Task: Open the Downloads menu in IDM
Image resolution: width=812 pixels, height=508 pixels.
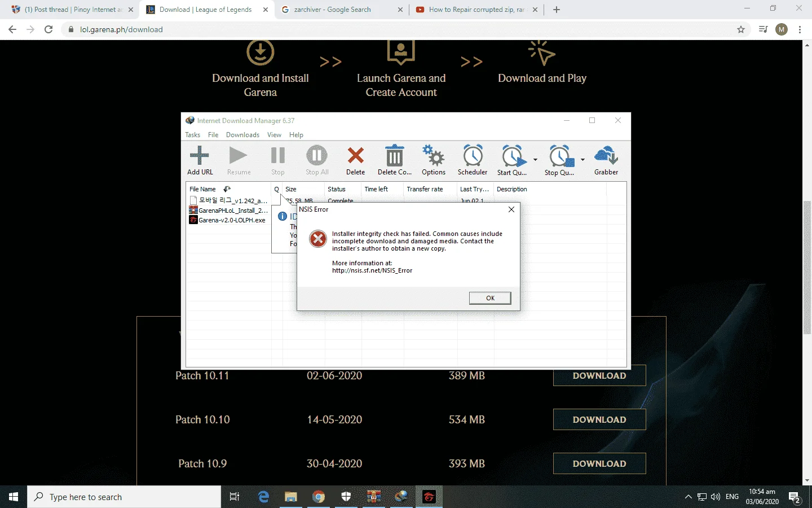Action: [242, 135]
